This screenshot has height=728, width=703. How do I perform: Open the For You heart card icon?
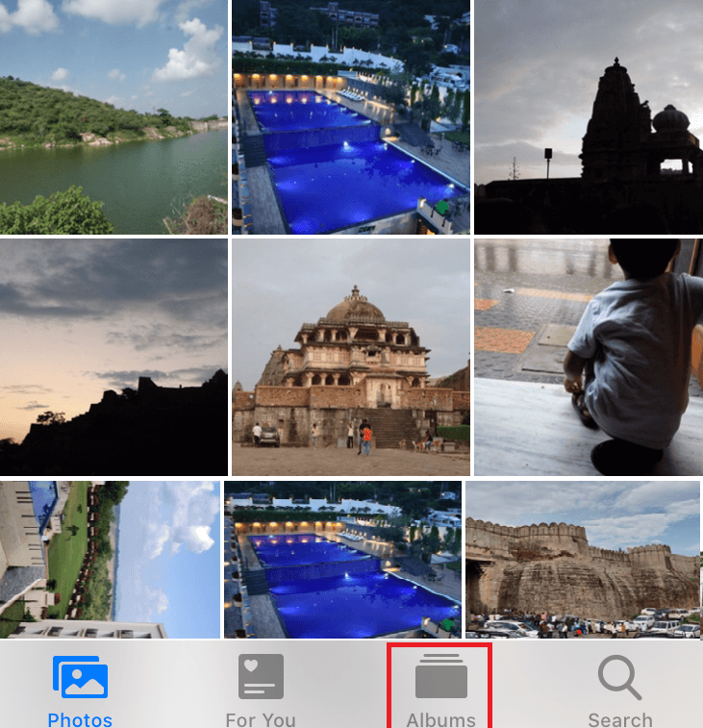tap(261, 677)
